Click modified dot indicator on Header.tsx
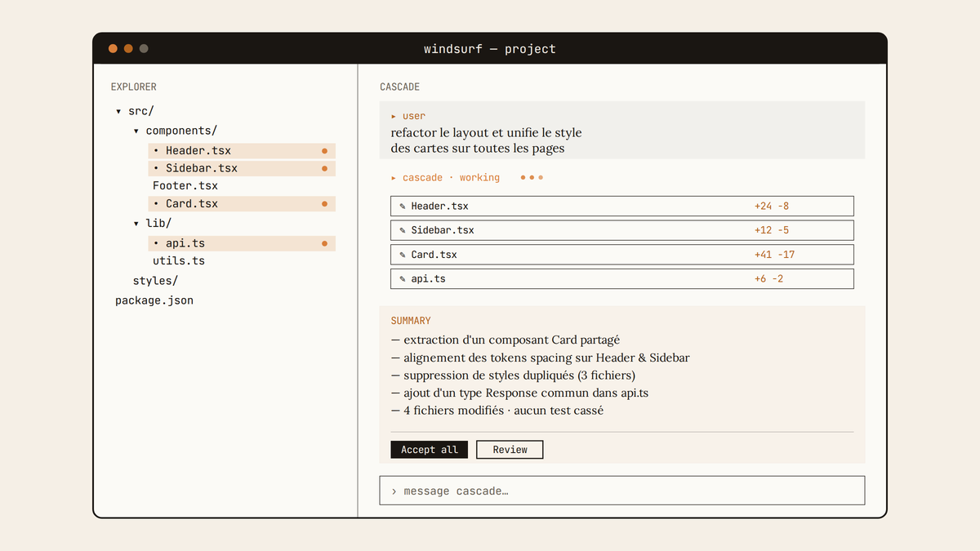 point(324,151)
